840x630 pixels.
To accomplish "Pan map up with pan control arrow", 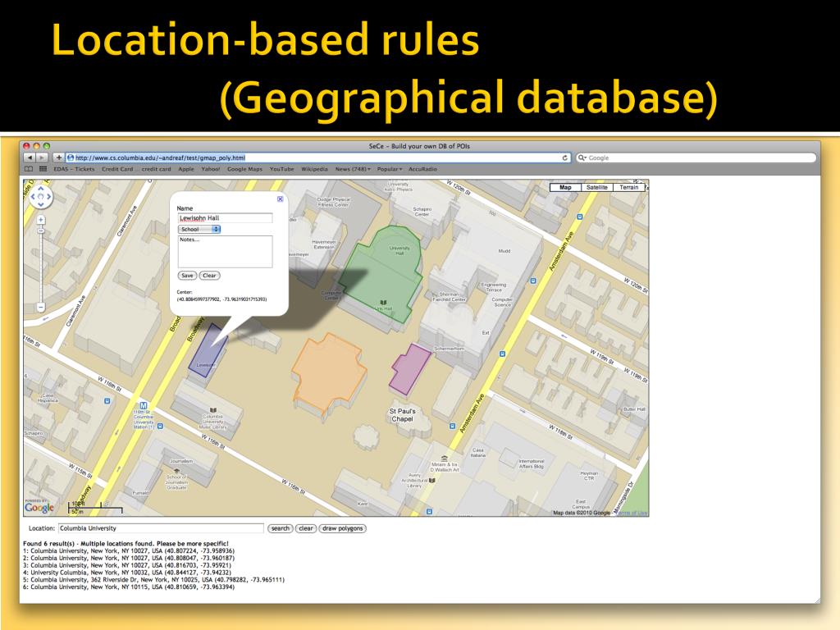I will click(x=41, y=189).
